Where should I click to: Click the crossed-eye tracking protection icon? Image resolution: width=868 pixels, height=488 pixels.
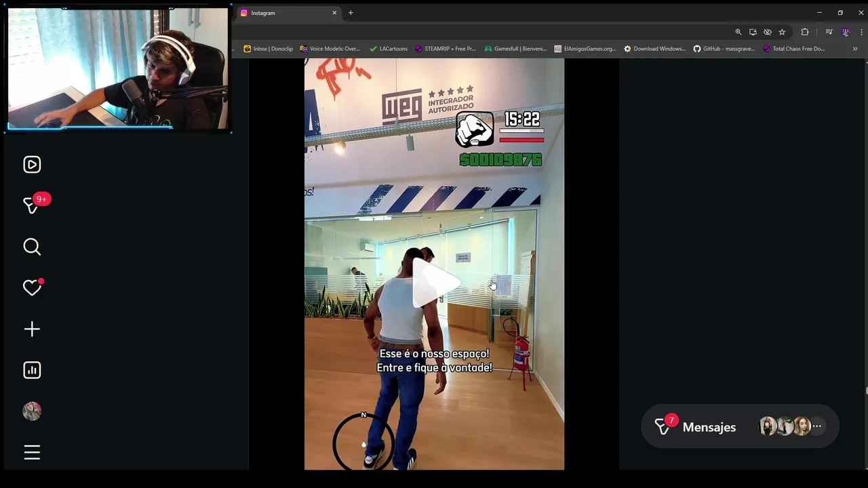pyautogui.click(x=768, y=32)
